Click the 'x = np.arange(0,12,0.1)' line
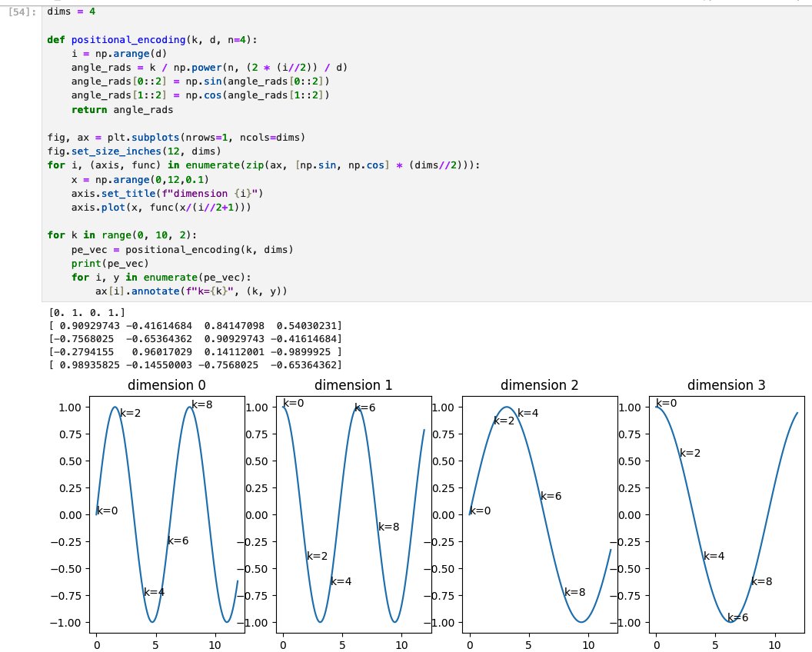 tap(140, 180)
